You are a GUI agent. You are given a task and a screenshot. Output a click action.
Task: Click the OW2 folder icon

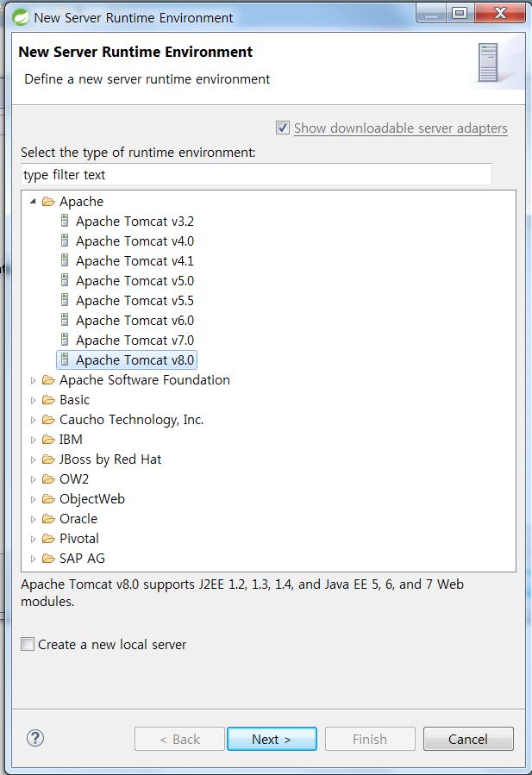pos(48,479)
